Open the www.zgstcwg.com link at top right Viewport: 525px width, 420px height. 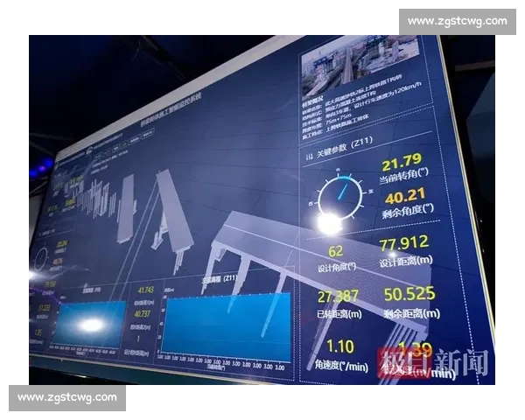coord(457,21)
